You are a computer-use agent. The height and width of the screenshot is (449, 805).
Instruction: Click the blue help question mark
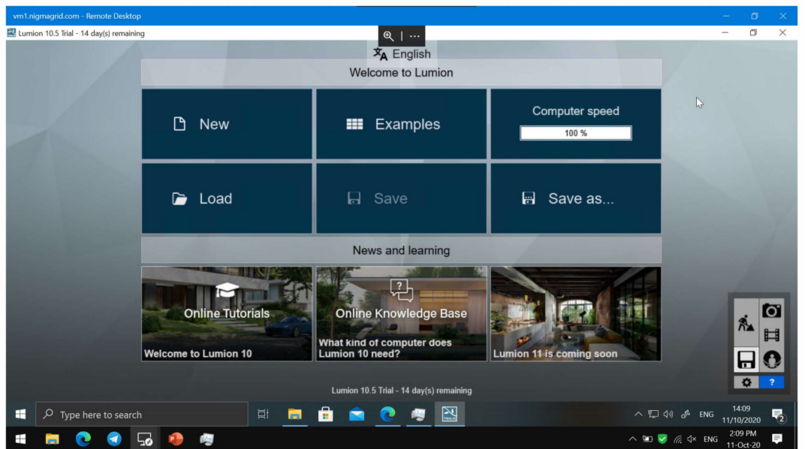tap(771, 382)
